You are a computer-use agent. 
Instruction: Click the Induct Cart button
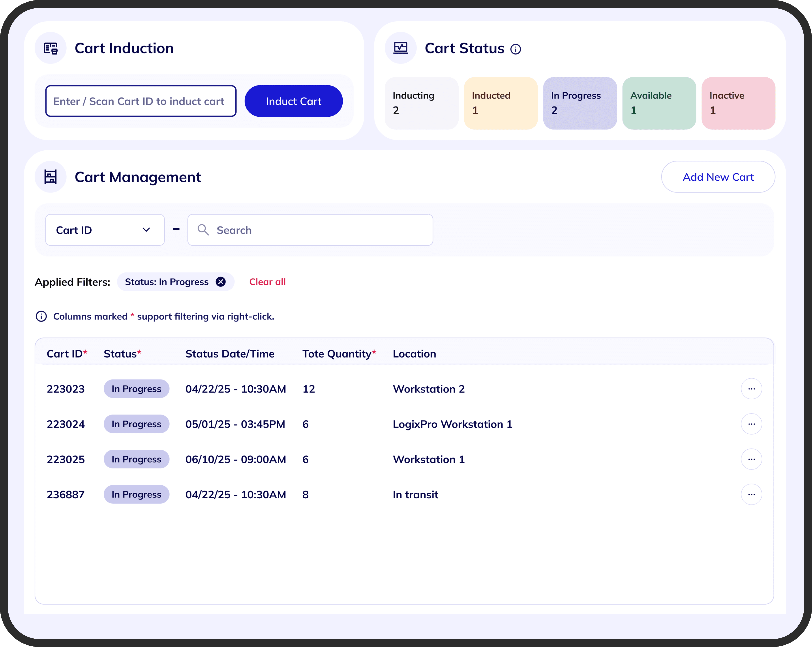point(293,101)
